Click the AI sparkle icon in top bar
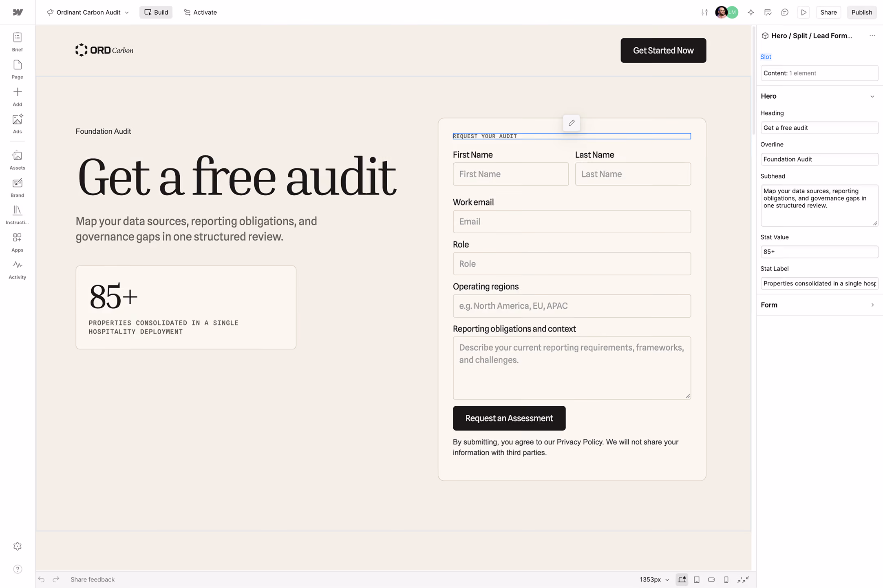The width and height of the screenshot is (883, 588). (x=751, y=12)
